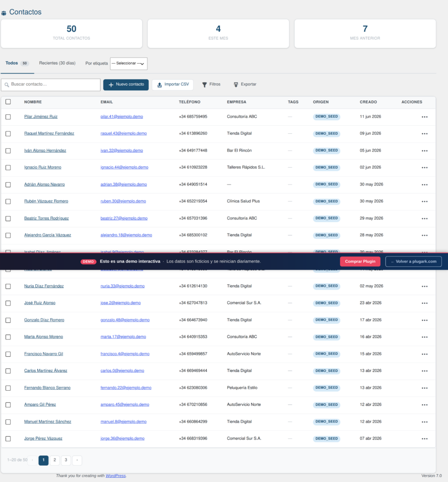Open actions menu for Marta Alonso Moreno
The height and width of the screenshot is (482, 448).
424,337
